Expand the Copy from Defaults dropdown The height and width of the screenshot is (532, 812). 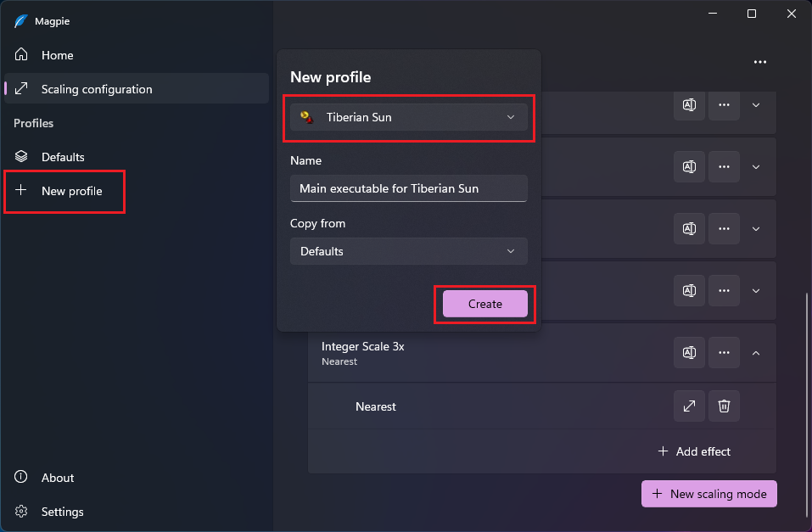(409, 251)
